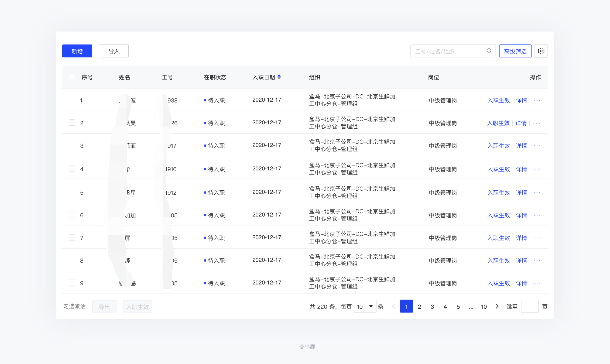
Task: Click the 入职生效 bulk action button at bottom
Action: [x=138, y=307]
